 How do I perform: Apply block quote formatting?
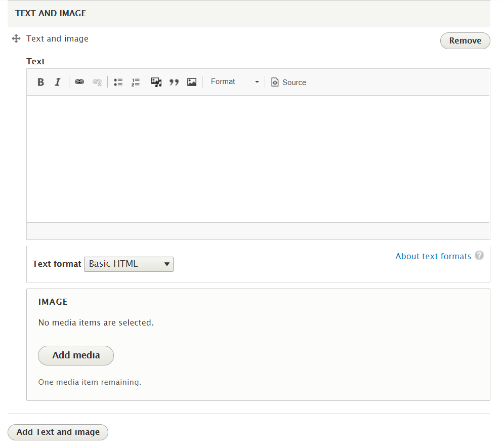(x=174, y=82)
